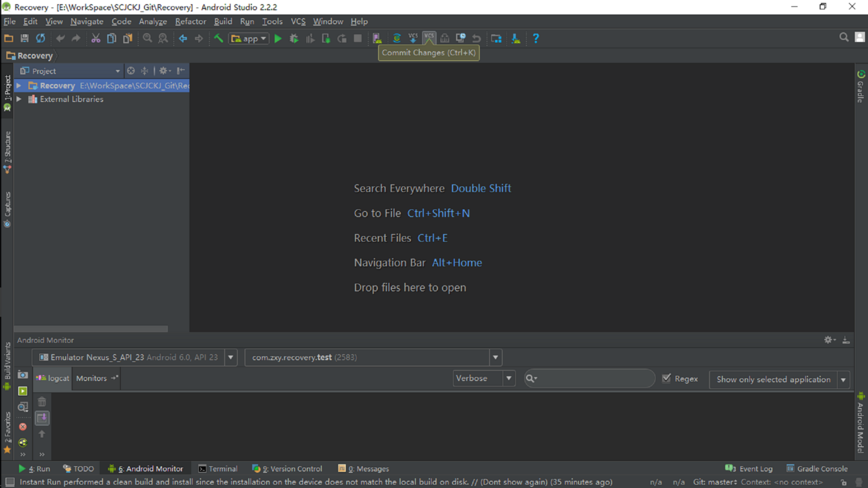Viewport: 868px width, 488px height.
Task: Click the Cut scissors icon
Action: (96, 38)
